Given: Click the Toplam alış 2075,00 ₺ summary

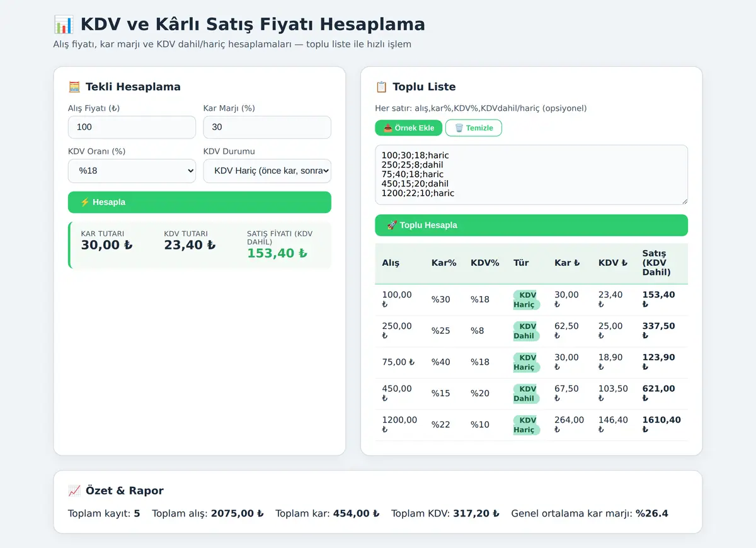Looking at the screenshot, I should coord(208,513).
